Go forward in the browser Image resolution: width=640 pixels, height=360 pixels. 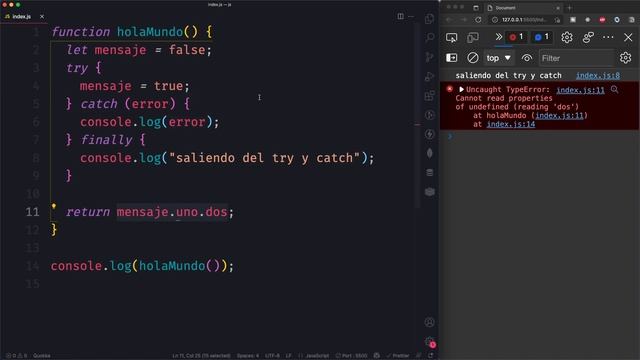[x=464, y=20]
